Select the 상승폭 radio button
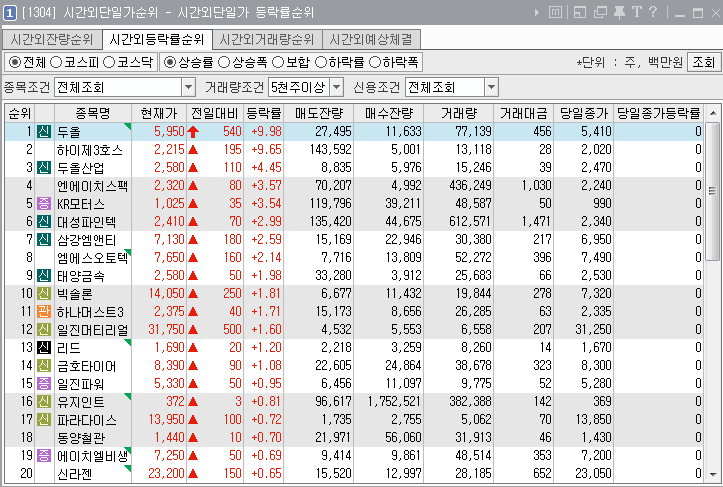The image size is (723, 487). point(224,62)
